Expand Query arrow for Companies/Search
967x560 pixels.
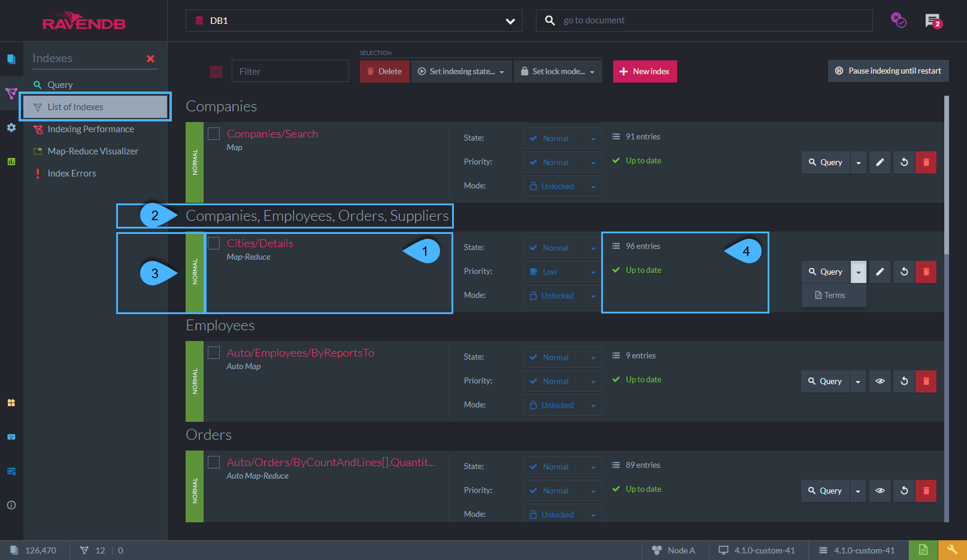859,162
